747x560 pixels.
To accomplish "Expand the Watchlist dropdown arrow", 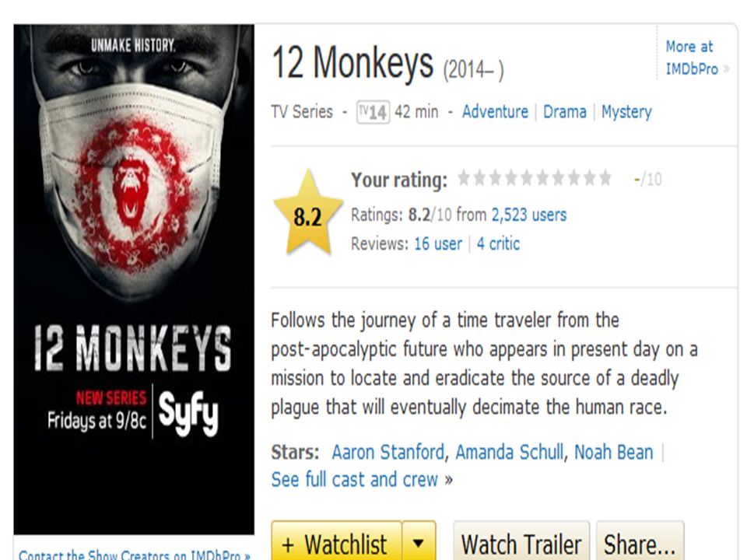I will [419, 542].
